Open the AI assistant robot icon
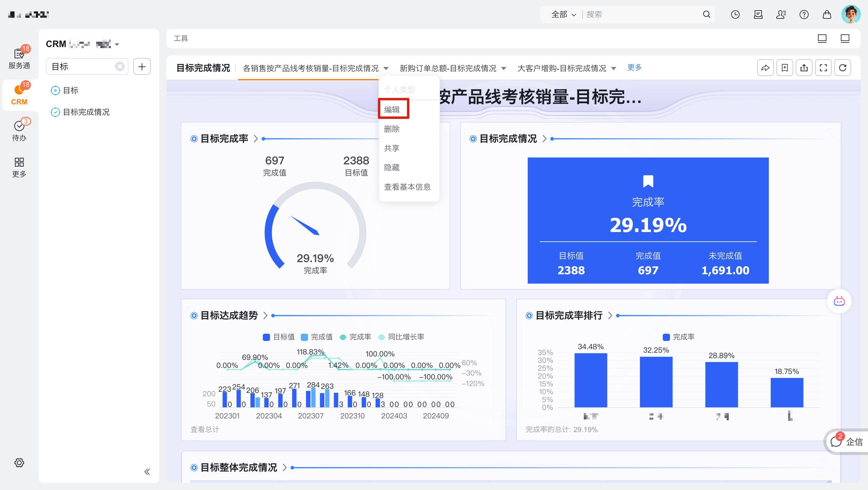Viewport: 868px width, 490px height. [x=839, y=301]
